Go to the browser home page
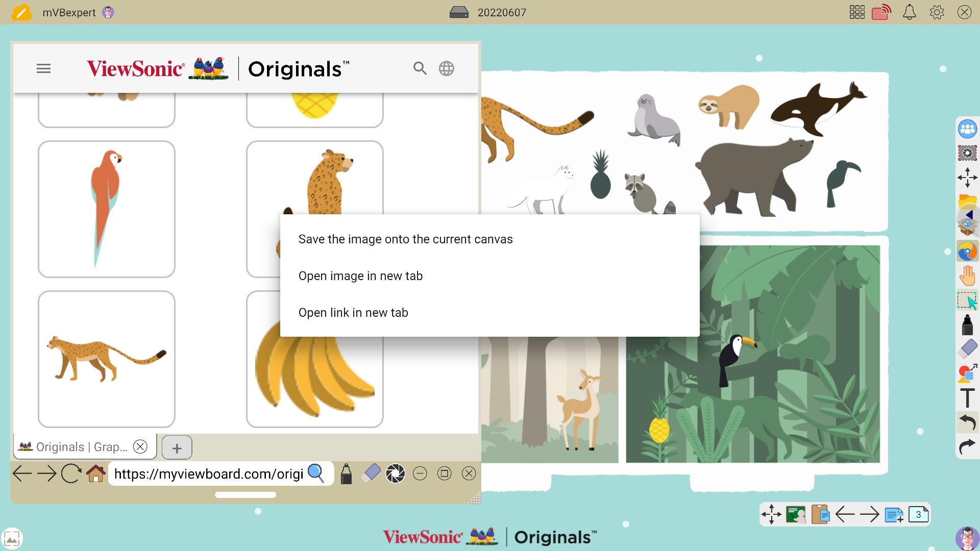 [96, 473]
